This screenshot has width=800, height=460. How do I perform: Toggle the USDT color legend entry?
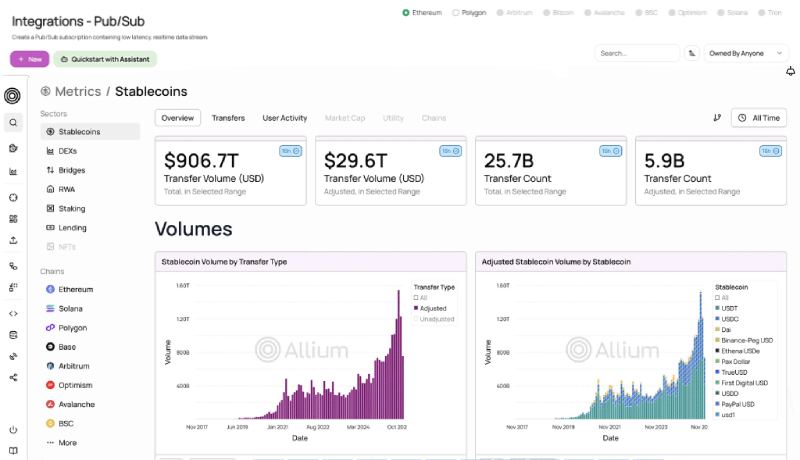(717, 308)
